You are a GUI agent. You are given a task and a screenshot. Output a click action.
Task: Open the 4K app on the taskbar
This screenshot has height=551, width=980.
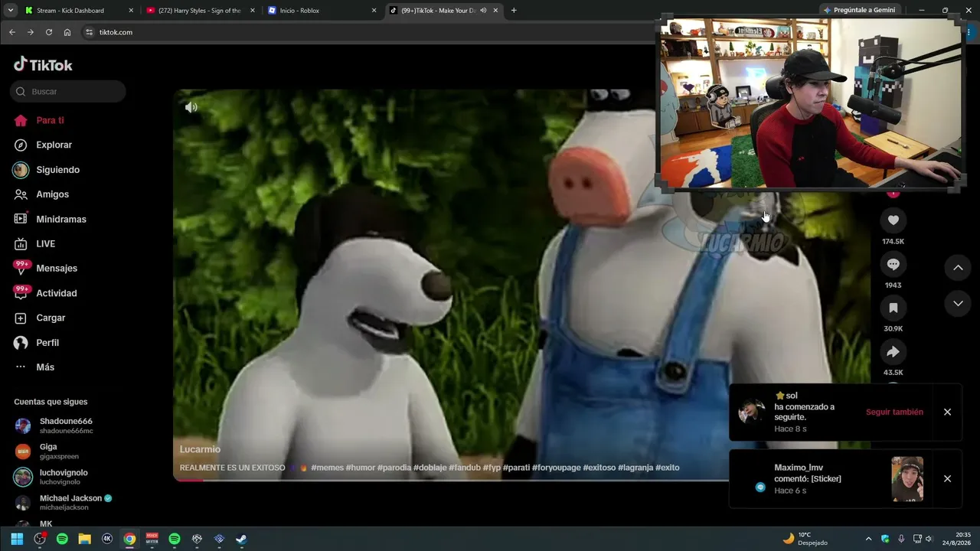tap(107, 539)
